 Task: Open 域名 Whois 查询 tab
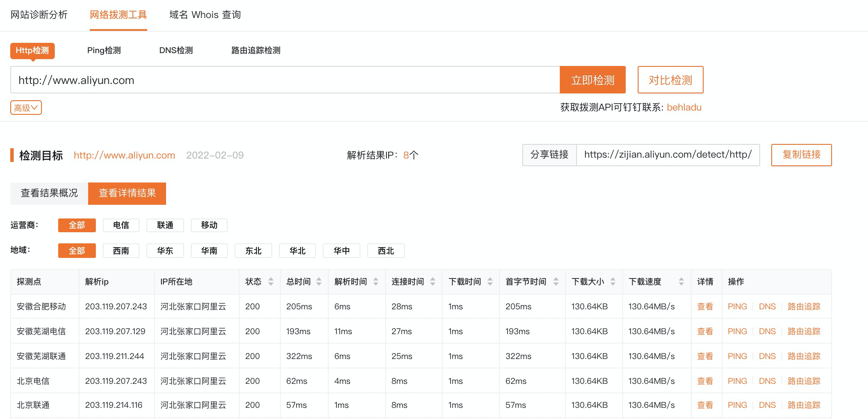[x=205, y=15]
